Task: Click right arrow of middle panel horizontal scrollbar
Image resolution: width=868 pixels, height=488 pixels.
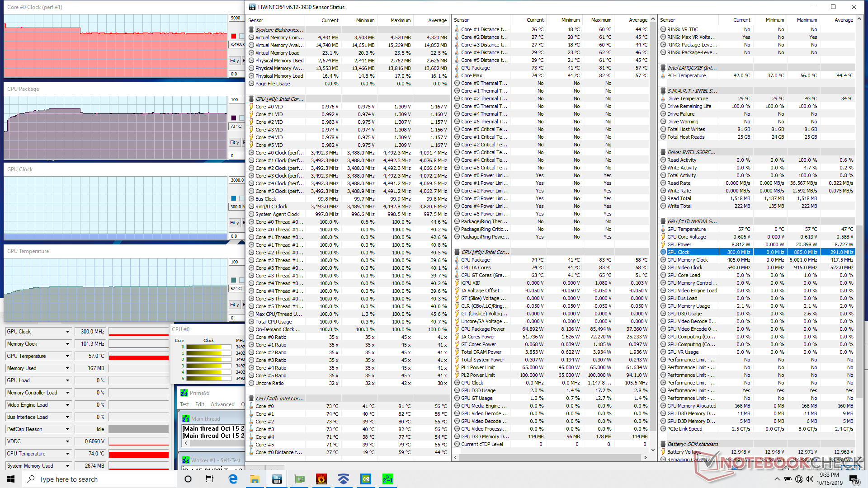Action: [x=645, y=458]
